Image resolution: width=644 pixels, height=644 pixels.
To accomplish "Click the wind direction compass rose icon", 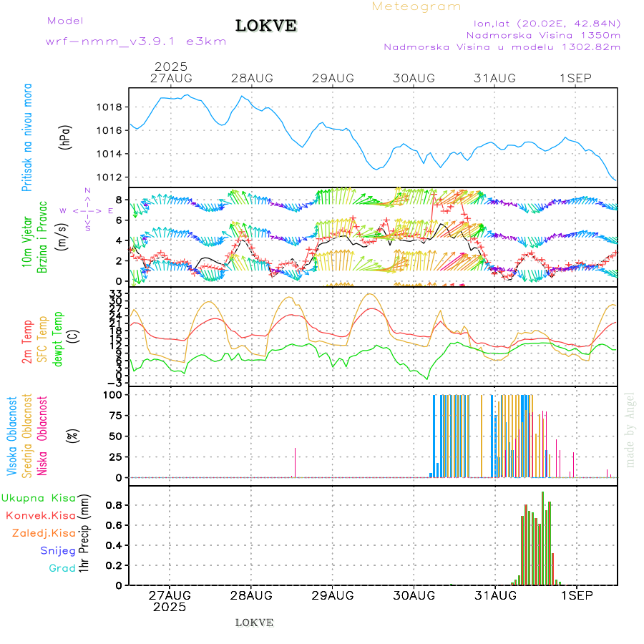I will (x=87, y=210).
